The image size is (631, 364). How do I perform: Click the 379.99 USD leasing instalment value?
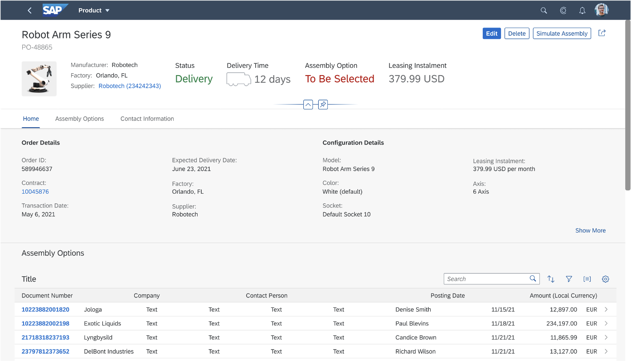417,79
